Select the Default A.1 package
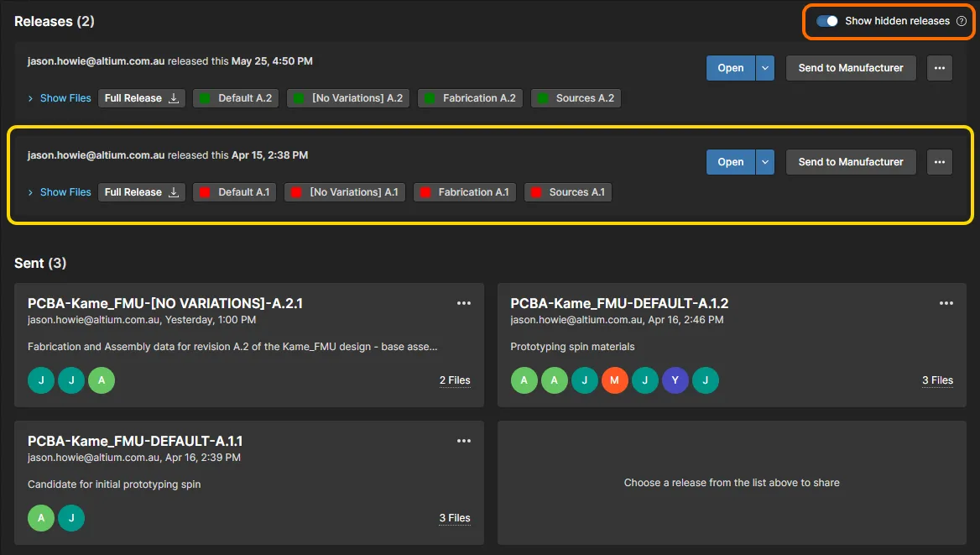This screenshot has width=980, height=555. click(234, 192)
